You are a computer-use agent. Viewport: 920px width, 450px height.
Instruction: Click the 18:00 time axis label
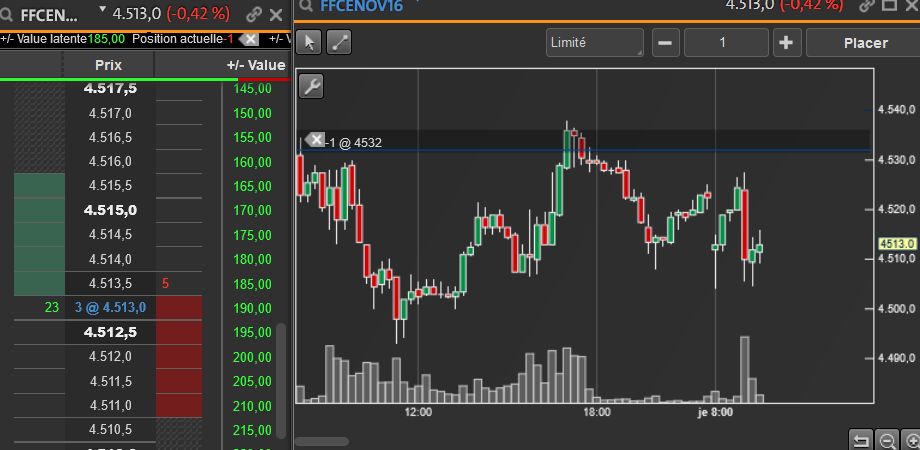tap(597, 412)
